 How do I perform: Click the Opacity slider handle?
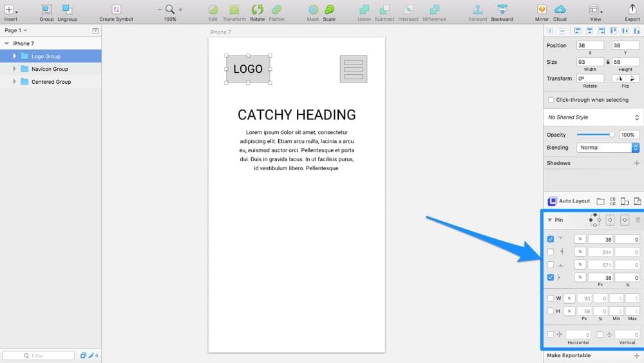tap(612, 135)
